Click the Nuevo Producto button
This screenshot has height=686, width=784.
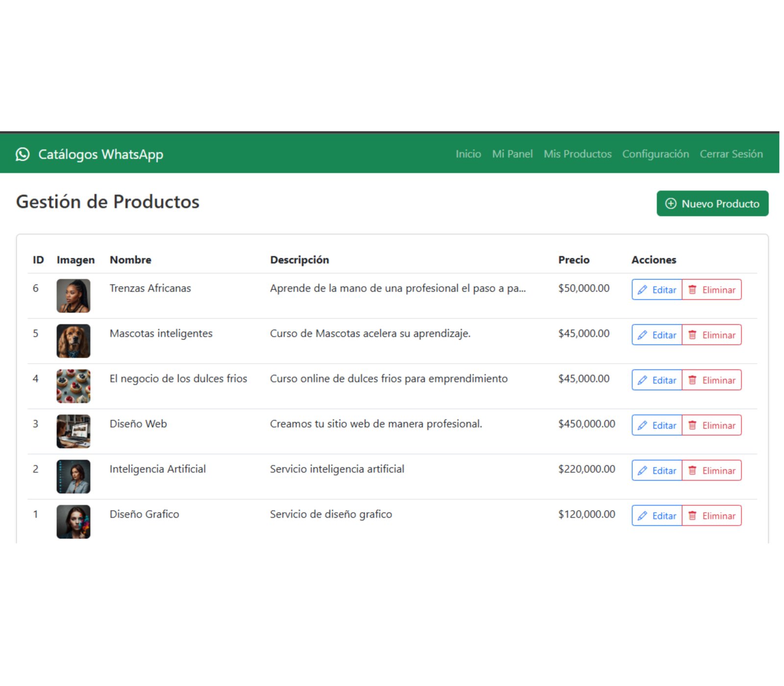pyautogui.click(x=712, y=203)
